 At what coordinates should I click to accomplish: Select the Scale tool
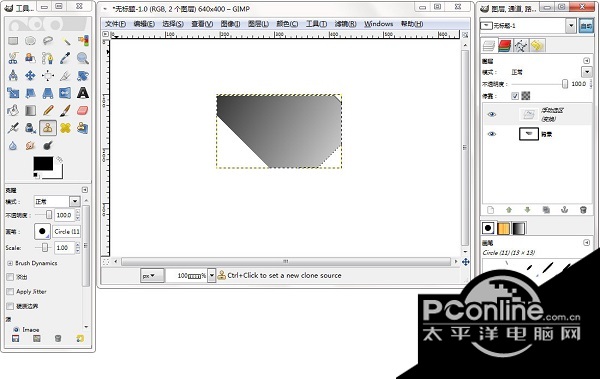[13, 93]
